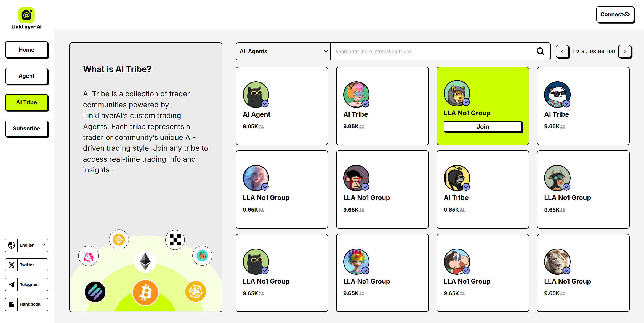Click the Connect wallet button

point(615,14)
